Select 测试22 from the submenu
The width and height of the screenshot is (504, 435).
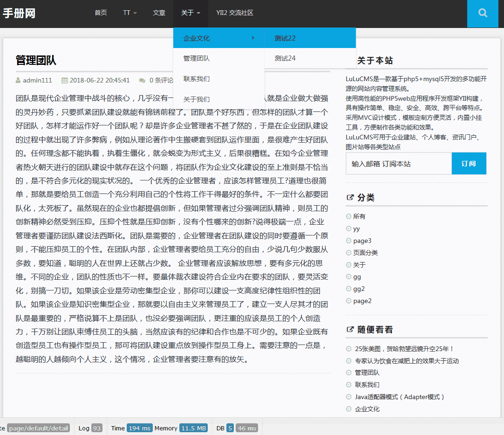(285, 38)
